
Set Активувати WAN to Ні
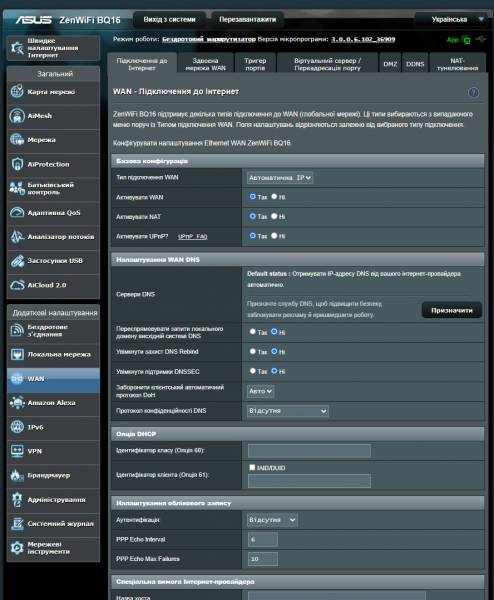click(274, 197)
